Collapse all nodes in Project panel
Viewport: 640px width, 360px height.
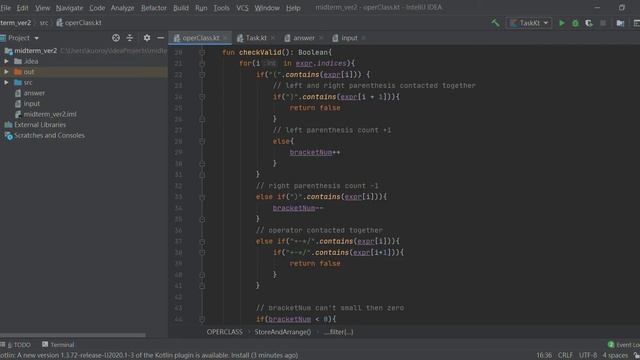(130, 38)
